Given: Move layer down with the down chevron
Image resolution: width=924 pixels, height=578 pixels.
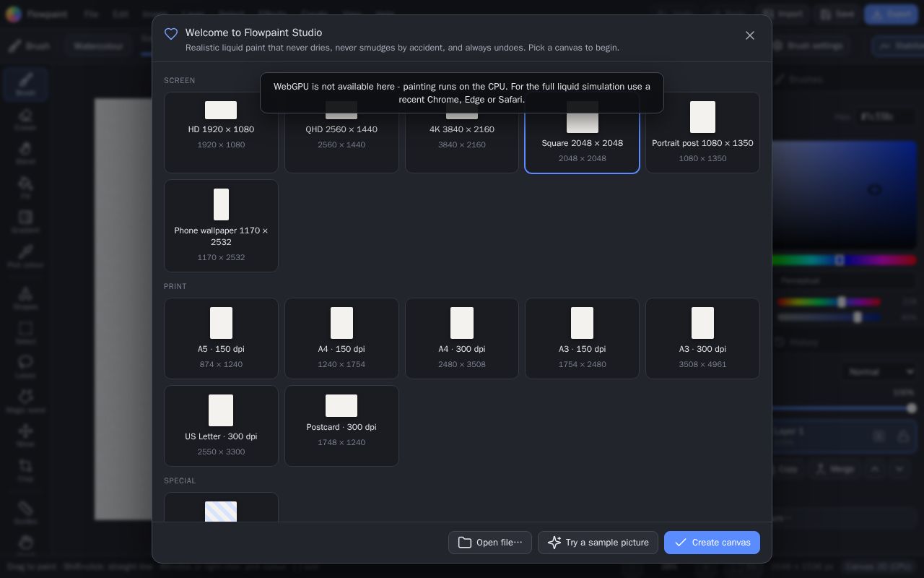Looking at the screenshot, I should (899, 469).
